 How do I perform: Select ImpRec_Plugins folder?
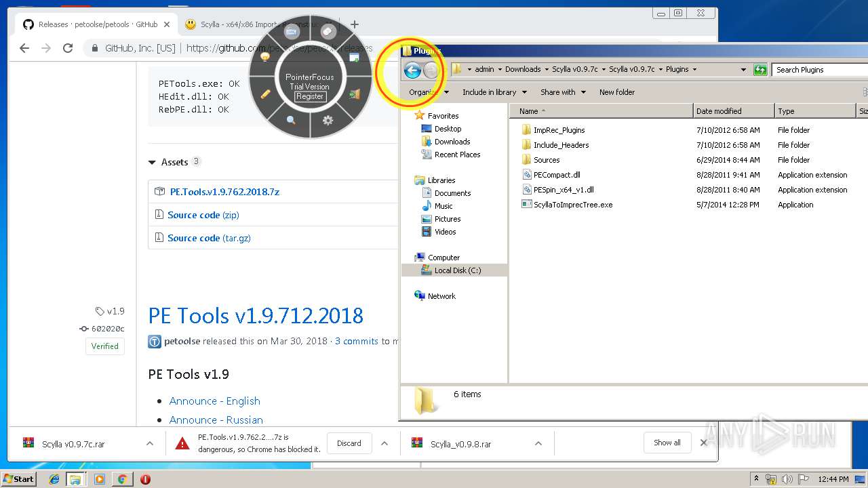tap(559, 130)
